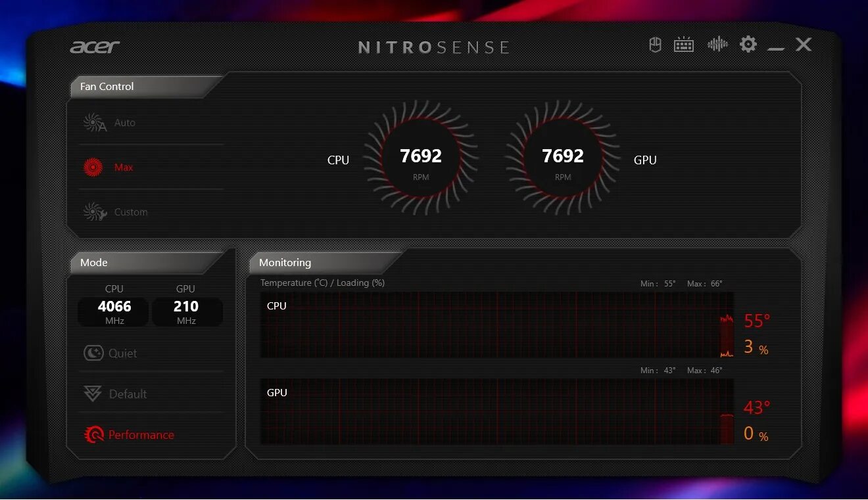Click the Temperature / Loading label

(x=322, y=283)
